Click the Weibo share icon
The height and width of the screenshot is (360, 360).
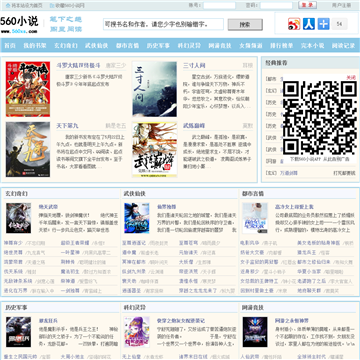pyautogui.click(x=294, y=24)
